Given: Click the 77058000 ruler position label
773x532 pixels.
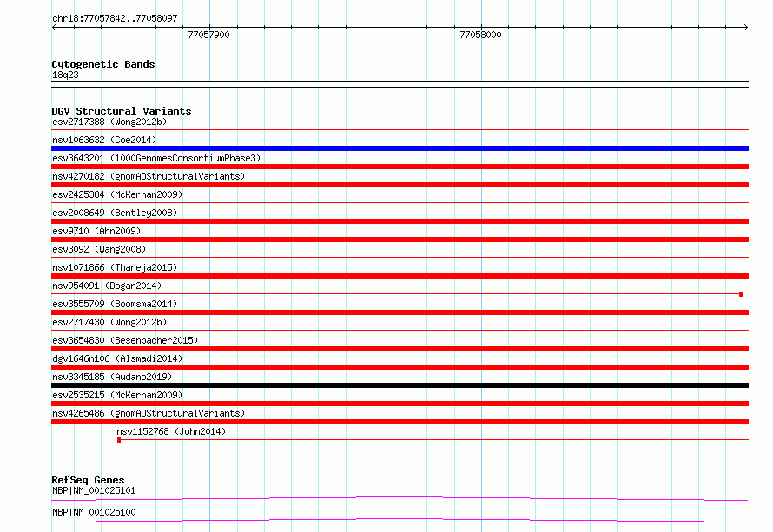Looking at the screenshot, I should tap(480, 35).
